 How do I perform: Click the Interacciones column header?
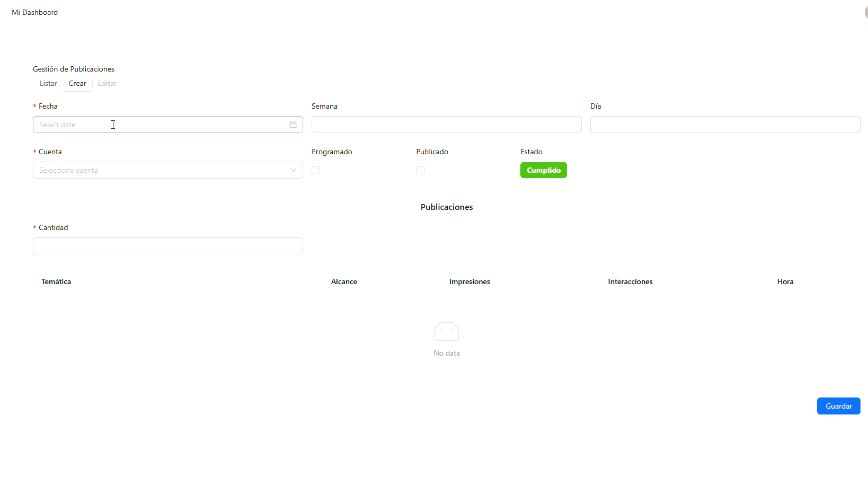(x=630, y=281)
